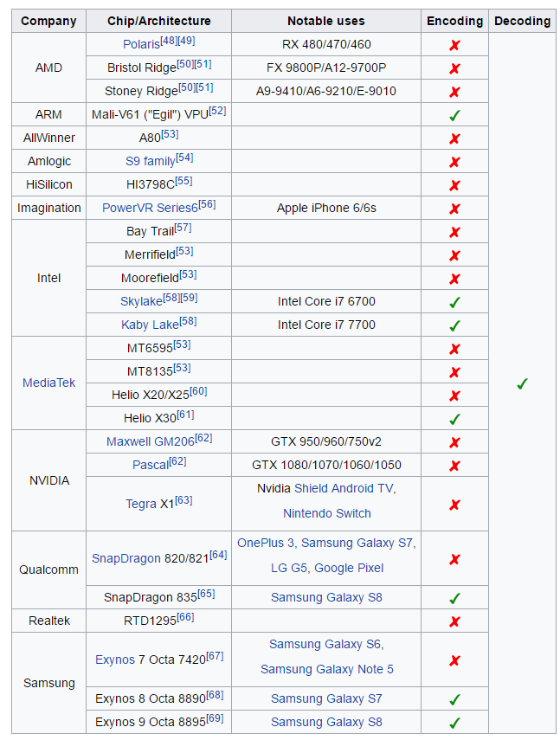Open the Kaby Lake link

(x=150, y=325)
